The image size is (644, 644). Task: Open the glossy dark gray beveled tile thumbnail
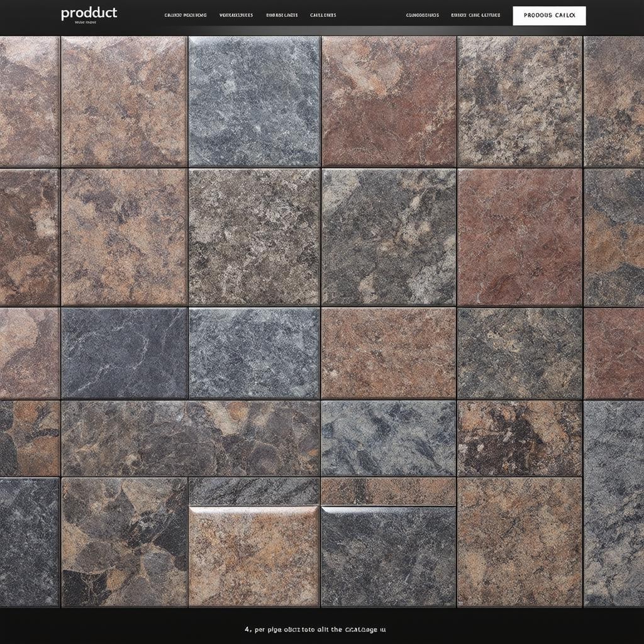coord(388,557)
